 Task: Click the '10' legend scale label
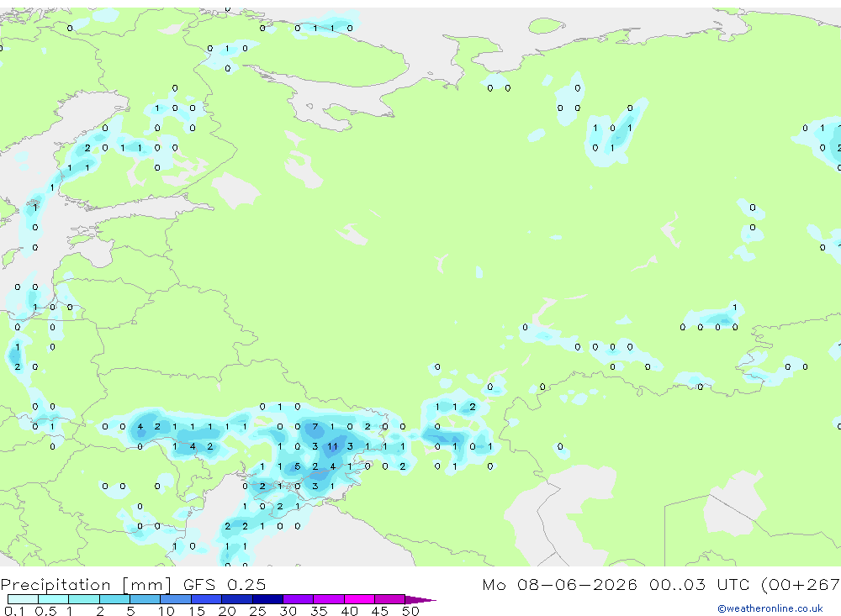pos(167,611)
